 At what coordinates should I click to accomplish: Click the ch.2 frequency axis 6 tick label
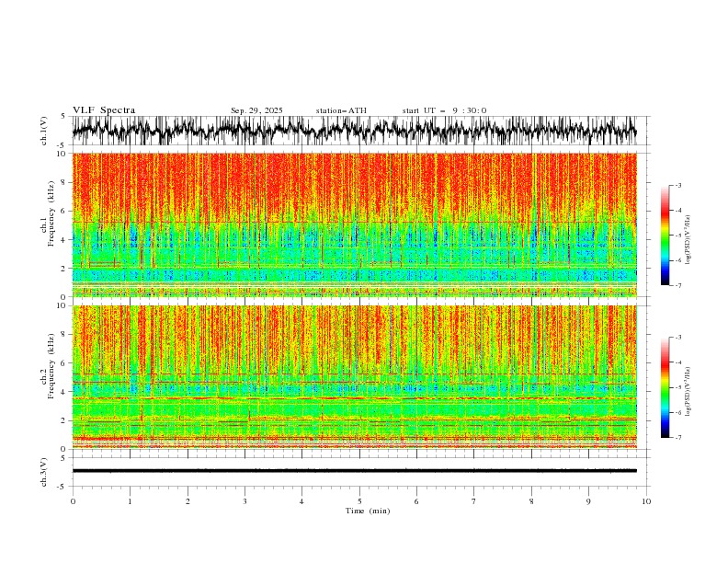point(64,363)
